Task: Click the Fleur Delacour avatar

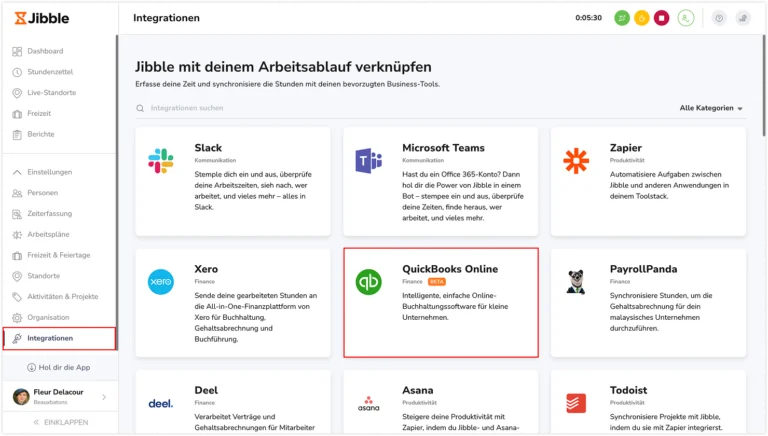Action: [x=21, y=397]
